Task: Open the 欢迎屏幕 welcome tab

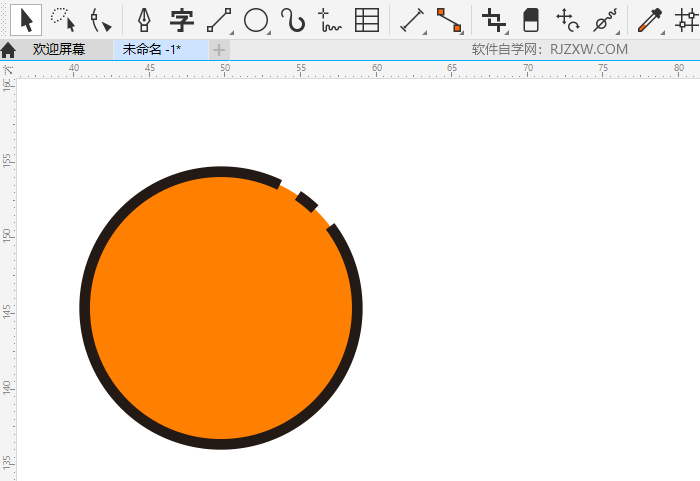Action: click(x=58, y=49)
